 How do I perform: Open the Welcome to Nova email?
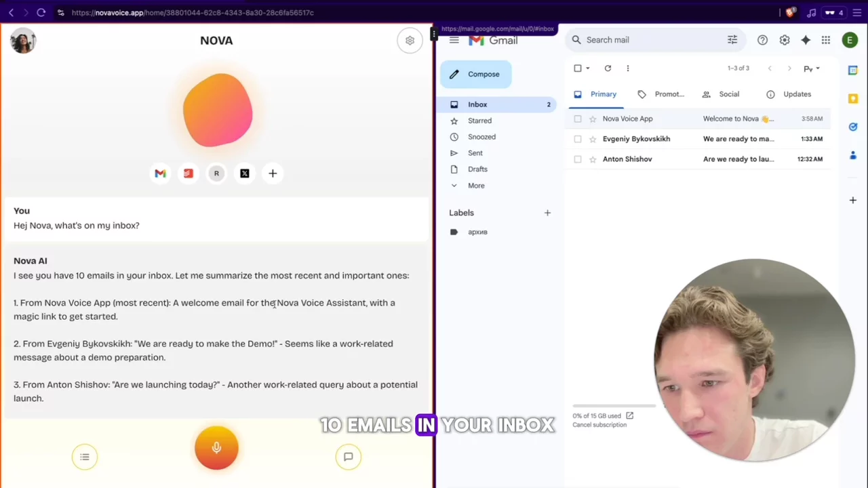coord(700,119)
